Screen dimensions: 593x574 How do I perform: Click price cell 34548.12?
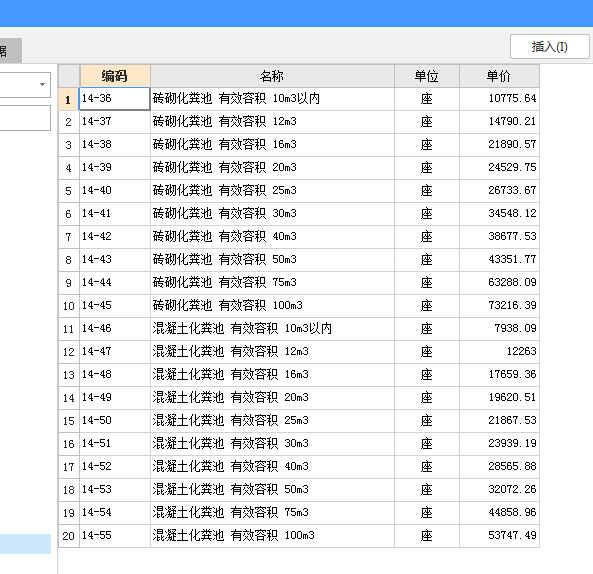(499, 214)
